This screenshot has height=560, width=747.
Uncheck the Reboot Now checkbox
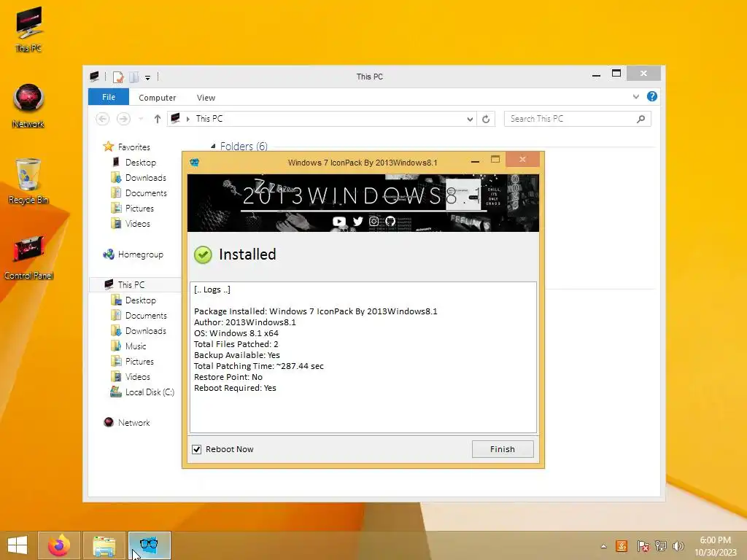197,449
